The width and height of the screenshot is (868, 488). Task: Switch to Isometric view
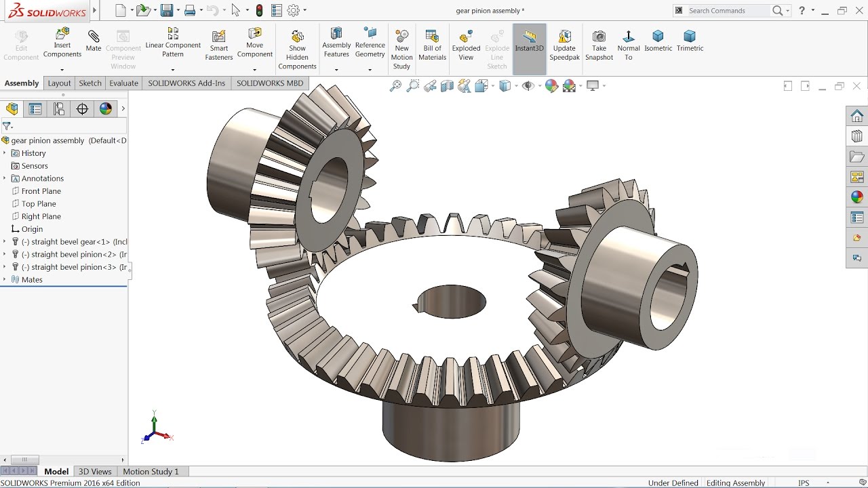(658, 41)
